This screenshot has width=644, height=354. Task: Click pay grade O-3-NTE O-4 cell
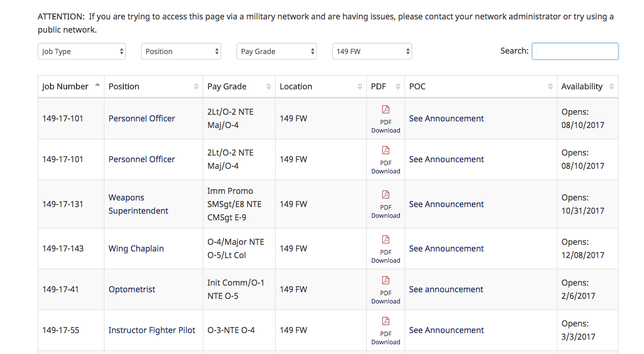tap(239, 330)
